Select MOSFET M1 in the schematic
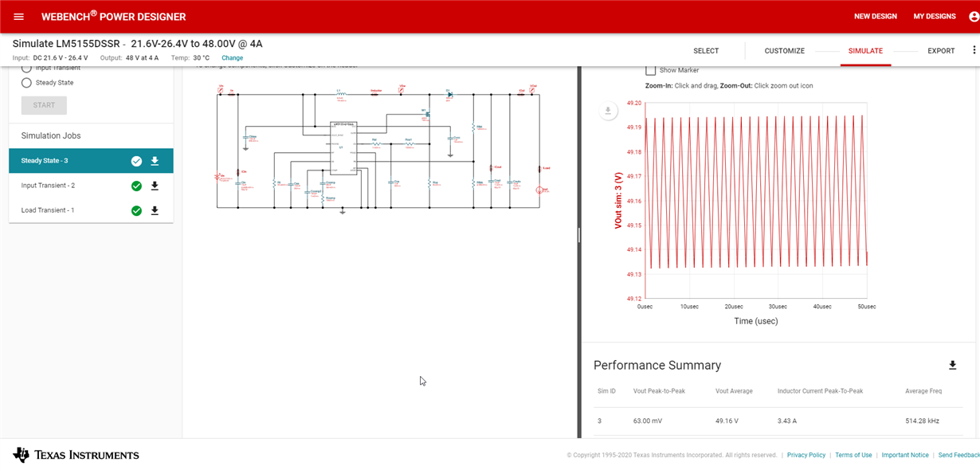The image size is (980, 470). pos(428,114)
